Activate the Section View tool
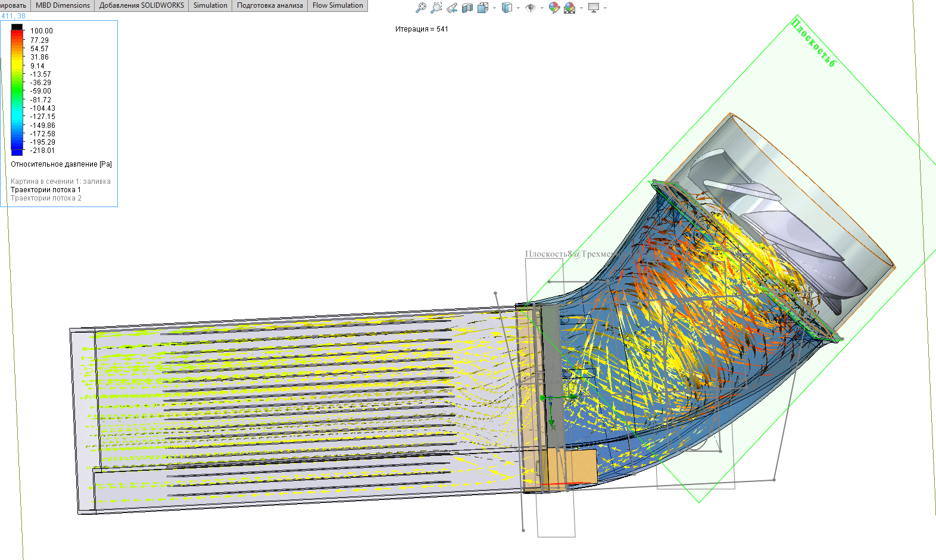 467,8
